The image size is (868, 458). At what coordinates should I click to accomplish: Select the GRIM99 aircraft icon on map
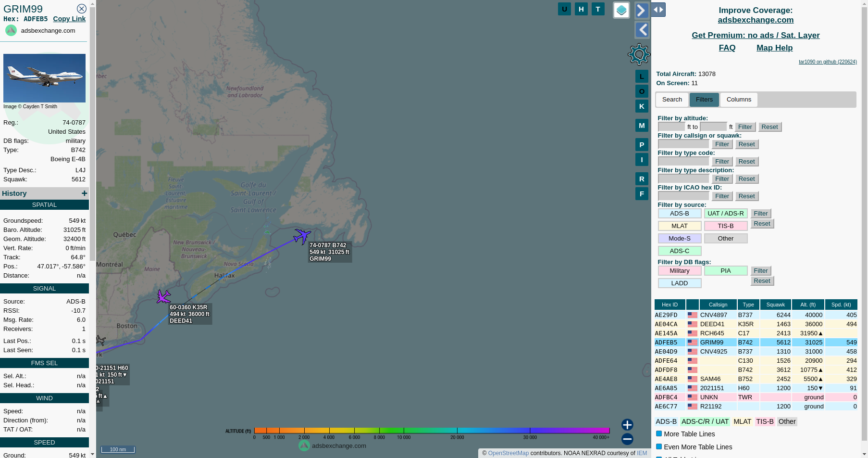pos(302,236)
